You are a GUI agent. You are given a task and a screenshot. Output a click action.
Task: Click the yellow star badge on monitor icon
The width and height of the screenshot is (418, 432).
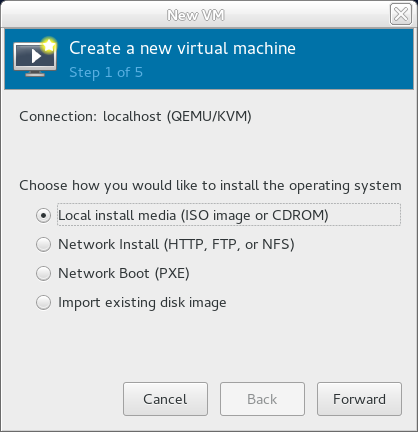[x=49, y=45]
